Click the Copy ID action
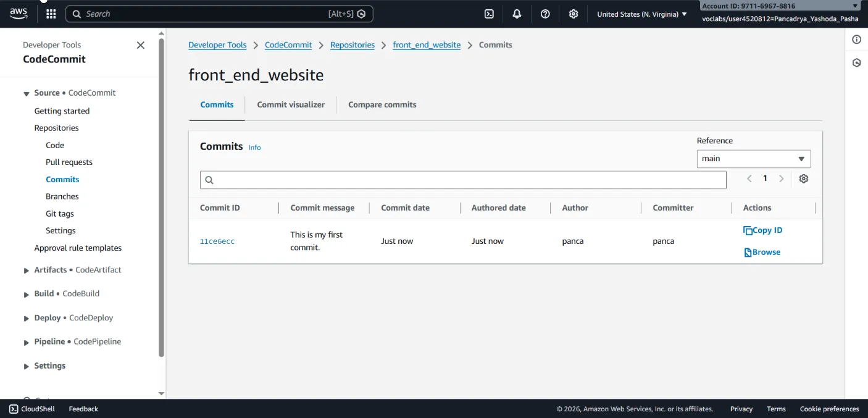 click(762, 230)
